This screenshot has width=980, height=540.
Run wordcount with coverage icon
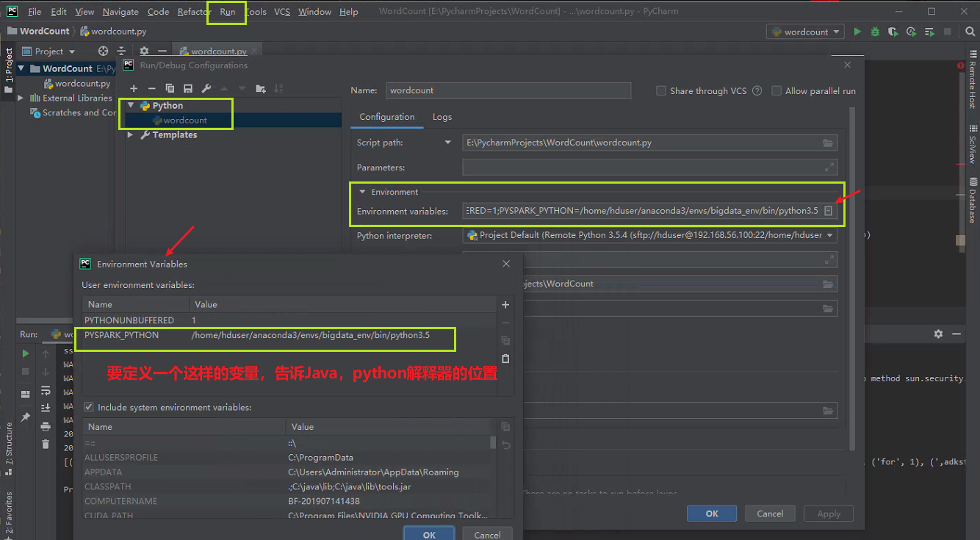pyautogui.click(x=893, y=32)
